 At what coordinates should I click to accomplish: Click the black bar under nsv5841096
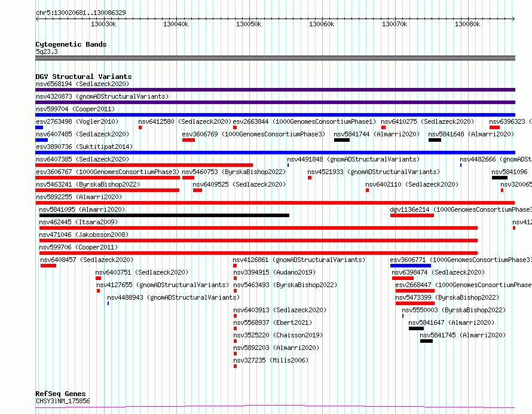500,178
